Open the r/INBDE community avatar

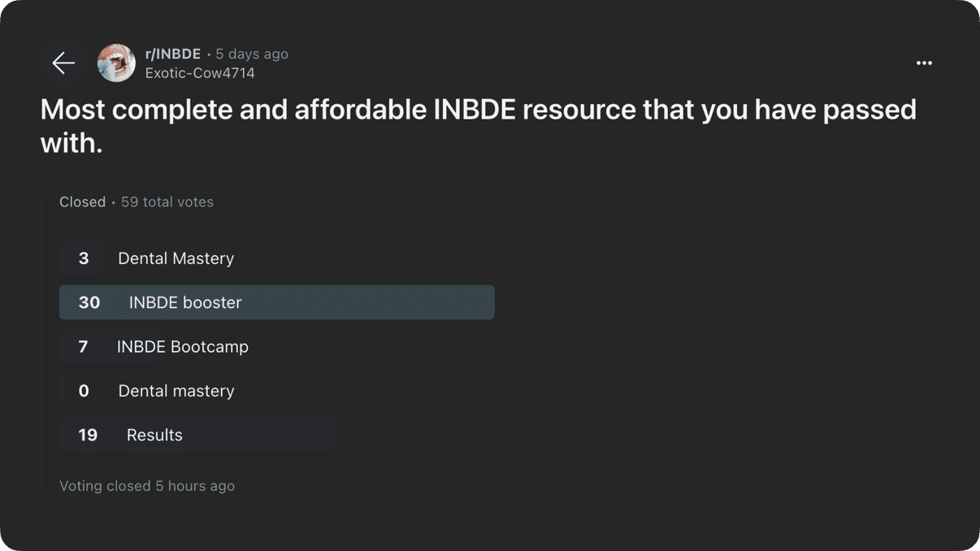tap(116, 63)
